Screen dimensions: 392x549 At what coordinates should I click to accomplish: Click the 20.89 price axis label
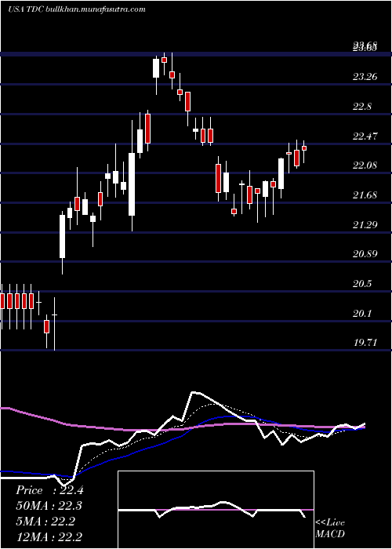pyautogui.click(x=365, y=254)
